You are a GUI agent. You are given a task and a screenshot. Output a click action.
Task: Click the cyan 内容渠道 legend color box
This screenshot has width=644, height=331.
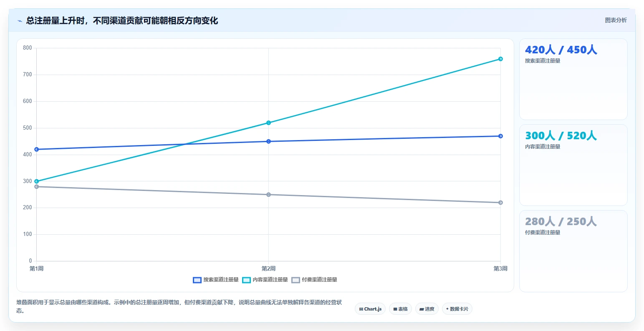[246, 280]
